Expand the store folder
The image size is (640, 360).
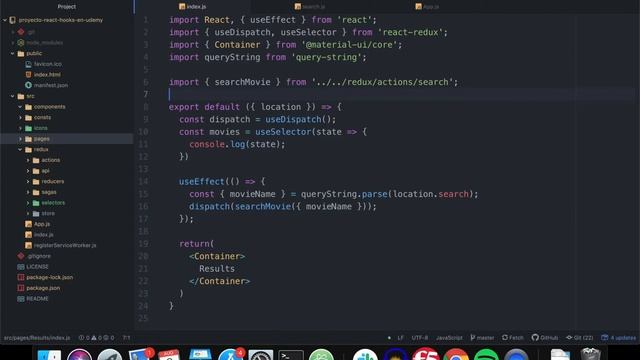[28, 213]
